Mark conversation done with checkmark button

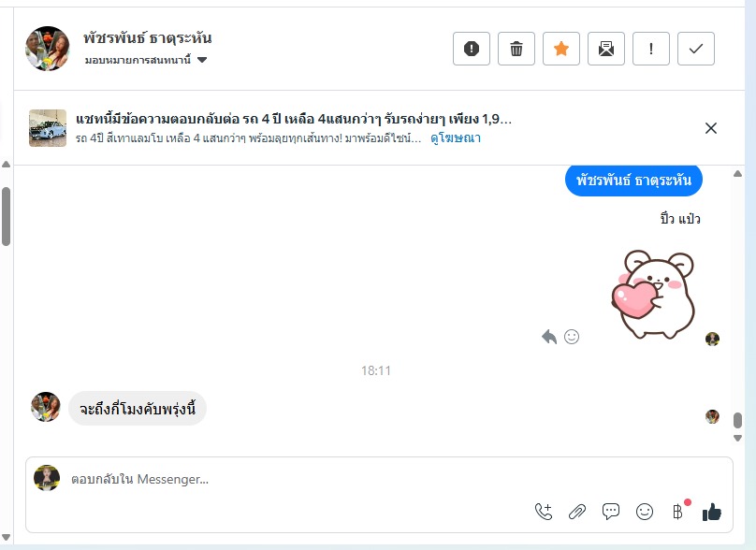696,49
